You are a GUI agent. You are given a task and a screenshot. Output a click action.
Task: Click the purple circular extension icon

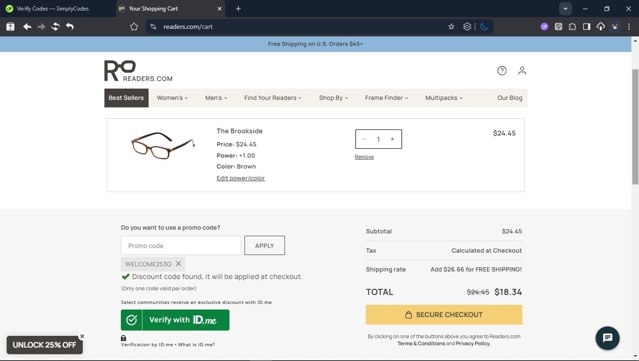click(544, 26)
